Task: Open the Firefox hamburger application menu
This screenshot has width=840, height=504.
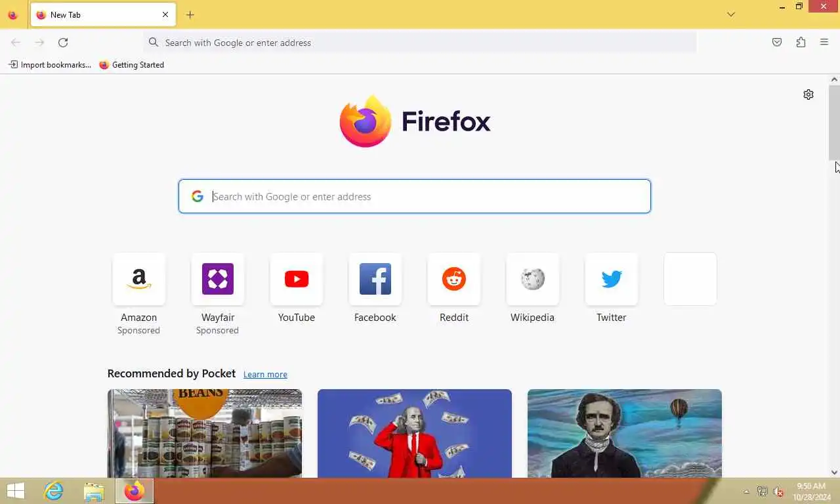Action: (824, 43)
